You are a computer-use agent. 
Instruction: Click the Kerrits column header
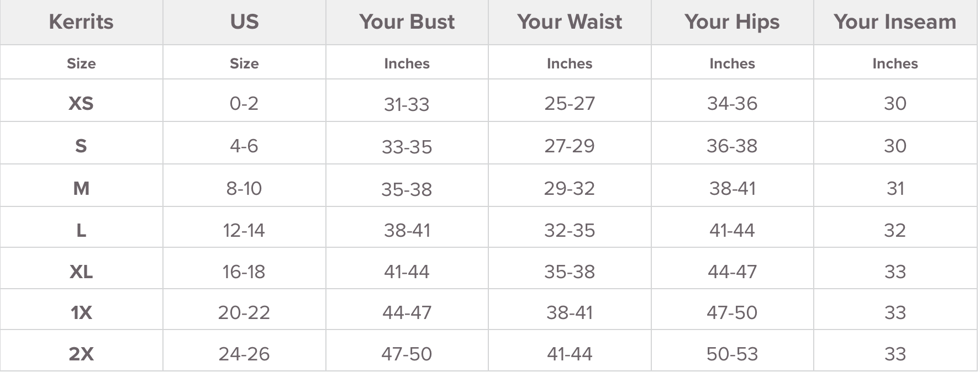point(81,22)
